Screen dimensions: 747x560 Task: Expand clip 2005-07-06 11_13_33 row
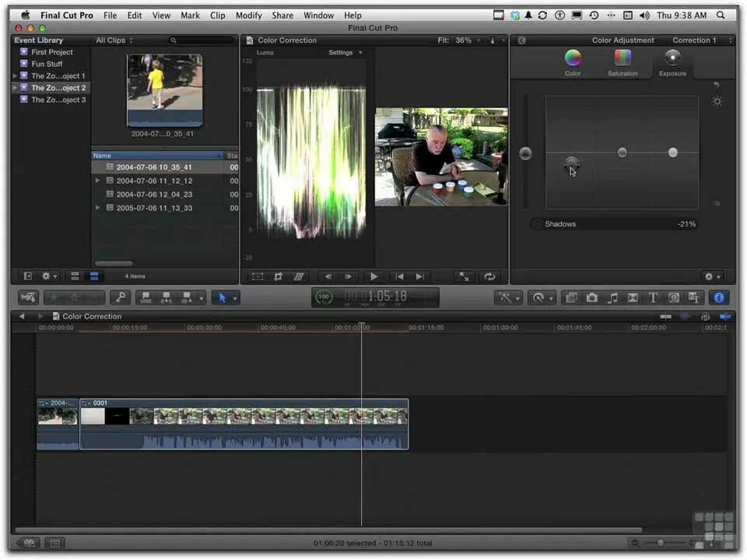pyautogui.click(x=98, y=208)
